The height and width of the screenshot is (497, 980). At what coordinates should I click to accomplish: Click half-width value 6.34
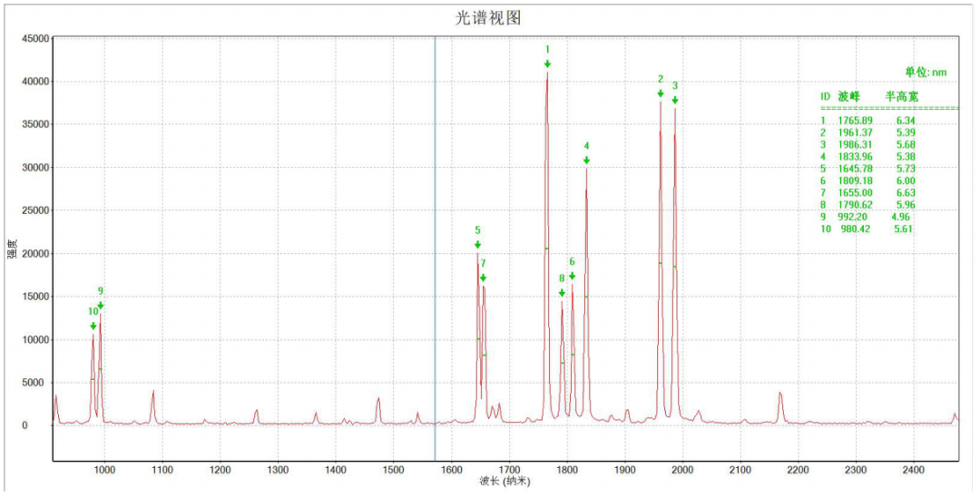tap(906, 121)
